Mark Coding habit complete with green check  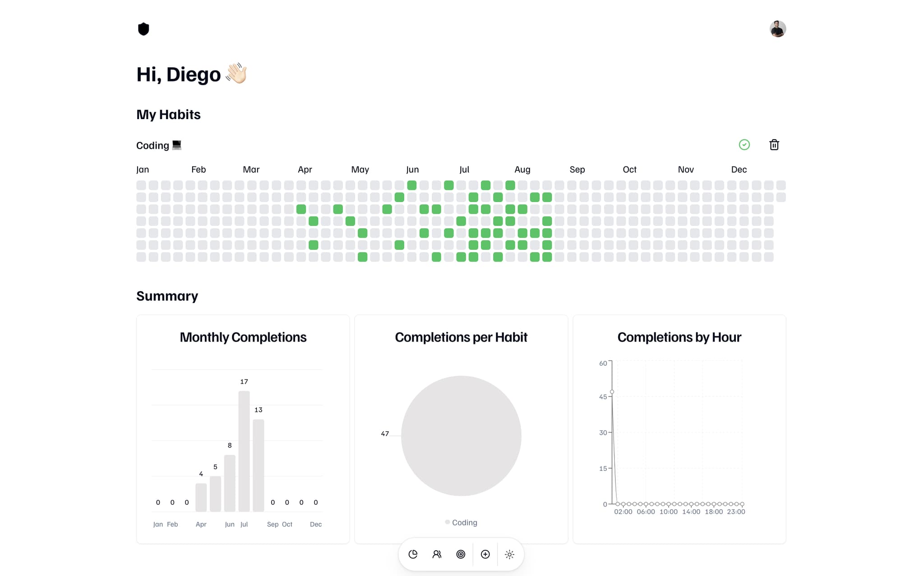(x=744, y=145)
